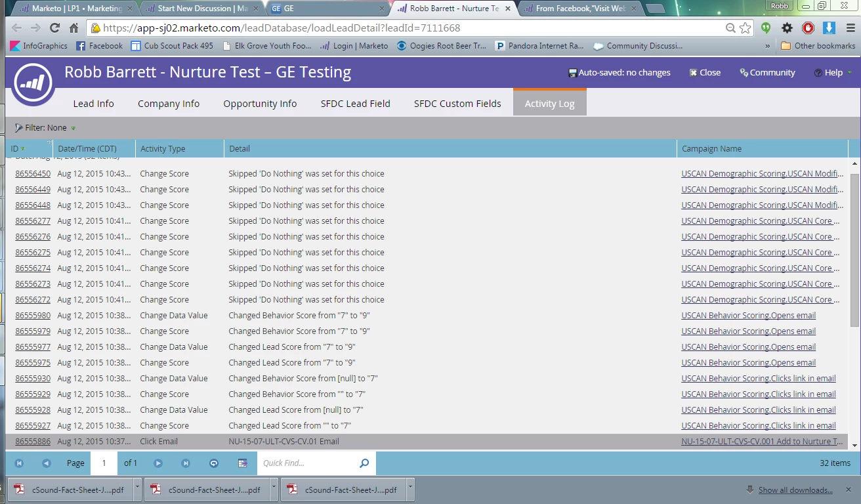Go to the first page of results

19,463
